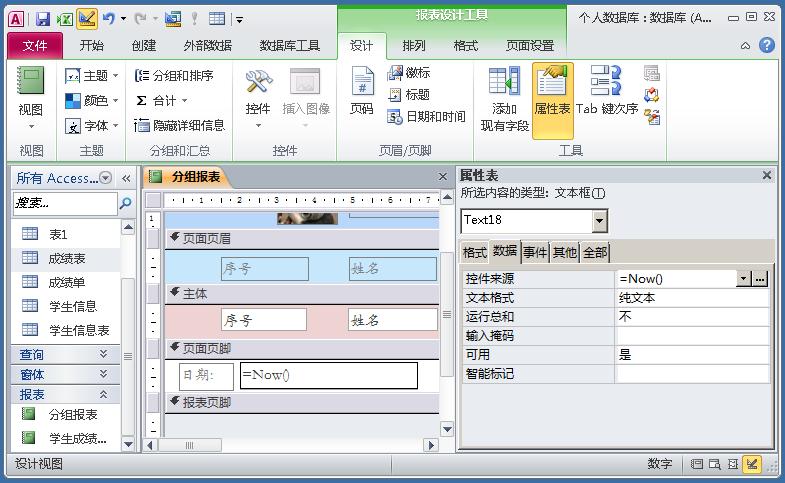785x483 pixels.
Task: Toggle the 属性表 property sheet button
Action: pos(552,100)
